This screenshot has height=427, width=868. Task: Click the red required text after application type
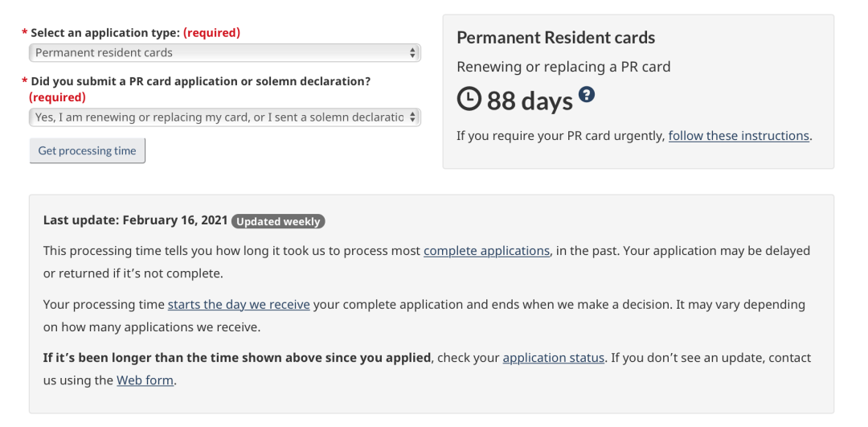(x=211, y=33)
